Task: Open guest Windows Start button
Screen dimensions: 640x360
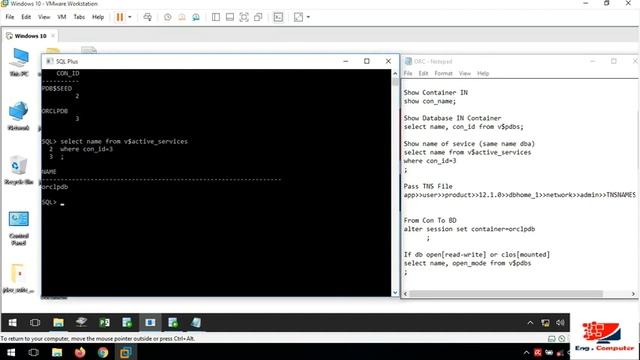Action: pos(13,323)
